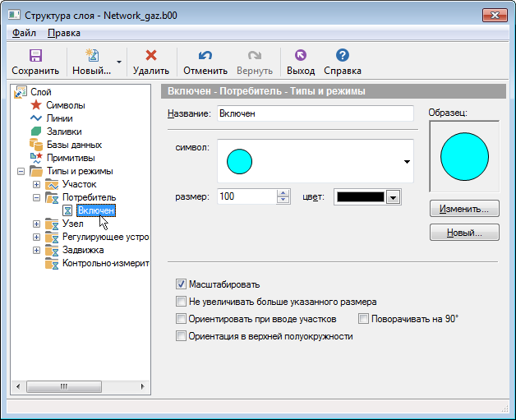Click the Выход exit icon
The width and height of the screenshot is (516, 420).
click(x=300, y=56)
